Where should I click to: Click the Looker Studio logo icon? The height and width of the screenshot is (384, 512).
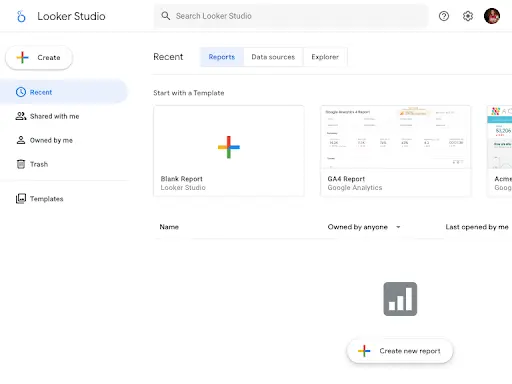[x=21, y=16]
